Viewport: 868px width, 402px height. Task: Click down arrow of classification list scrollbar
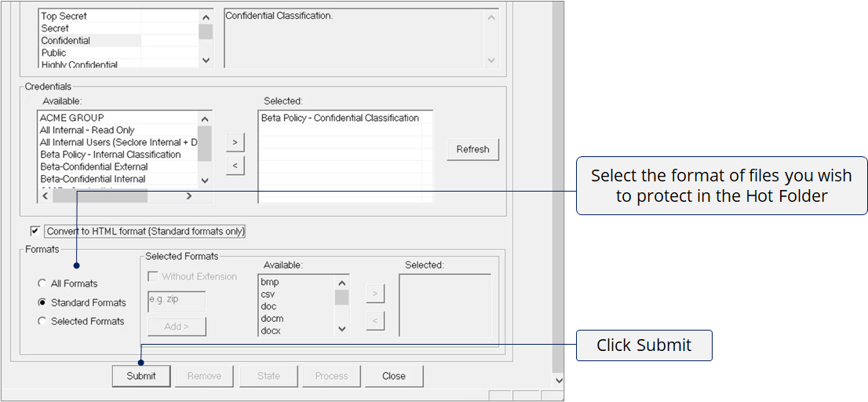[206, 60]
